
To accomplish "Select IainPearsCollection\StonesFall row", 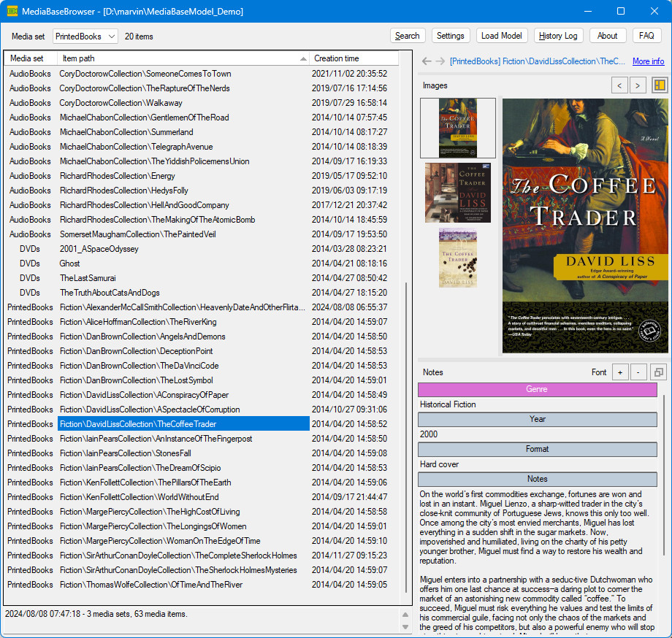I will [x=201, y=453].
